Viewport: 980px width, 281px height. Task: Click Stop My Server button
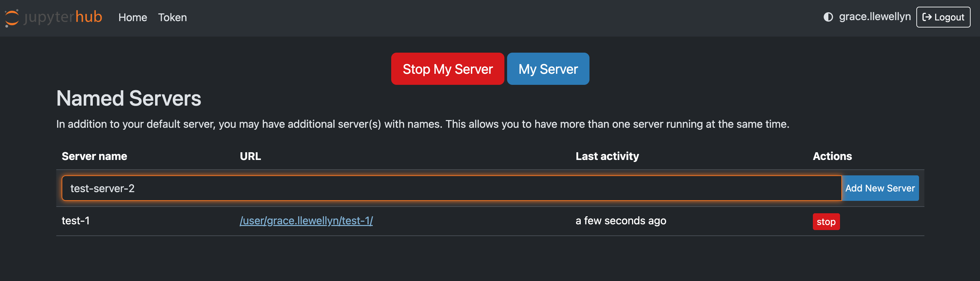point(447,69)
